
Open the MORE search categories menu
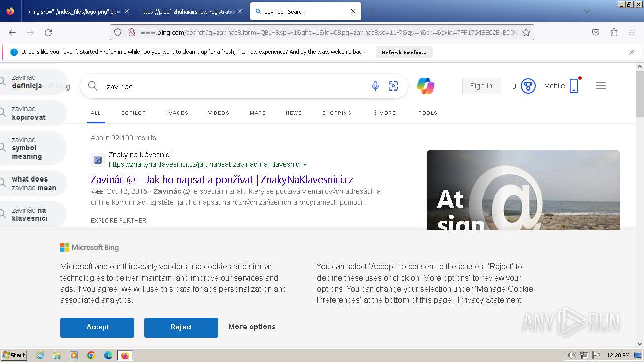(385, 113)
